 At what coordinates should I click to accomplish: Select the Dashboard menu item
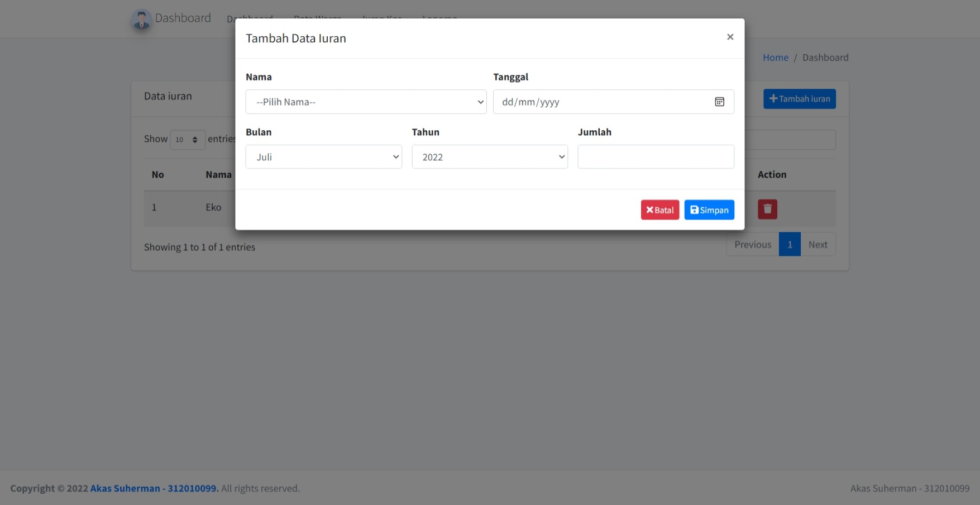(x=250, y=18)
